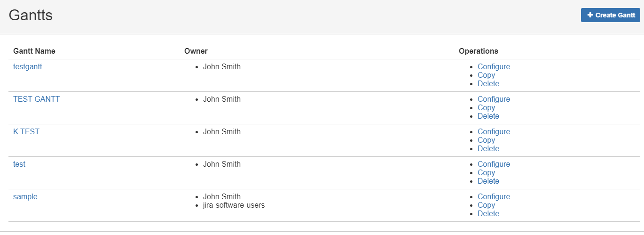Copy the K TEST gantt

(x=486, y=140)
